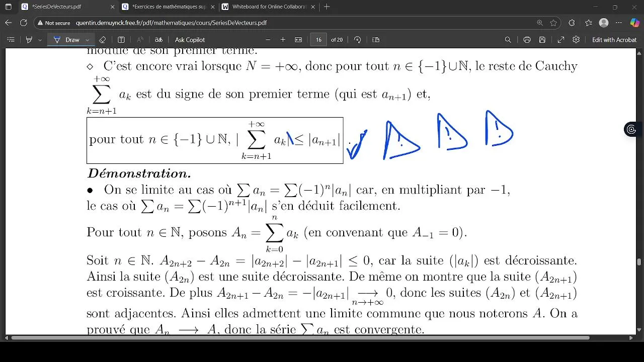Close the Whiteboard tab
The height and width of the screenshot is (362, 644).
point(313,7)
